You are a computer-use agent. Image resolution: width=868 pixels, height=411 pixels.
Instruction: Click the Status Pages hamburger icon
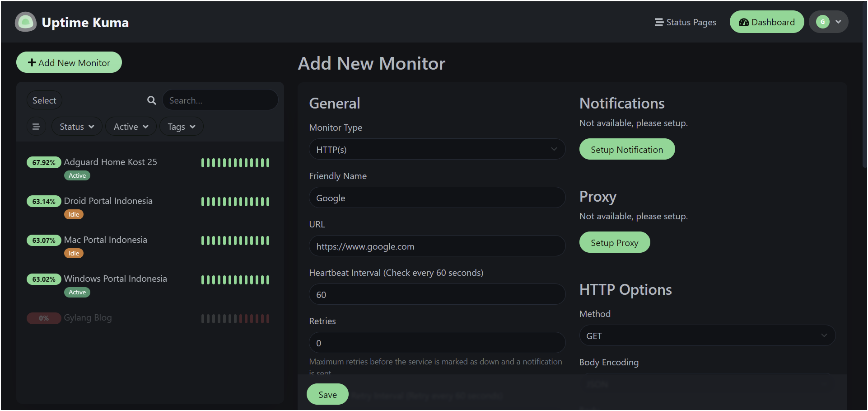pos(659,22)
